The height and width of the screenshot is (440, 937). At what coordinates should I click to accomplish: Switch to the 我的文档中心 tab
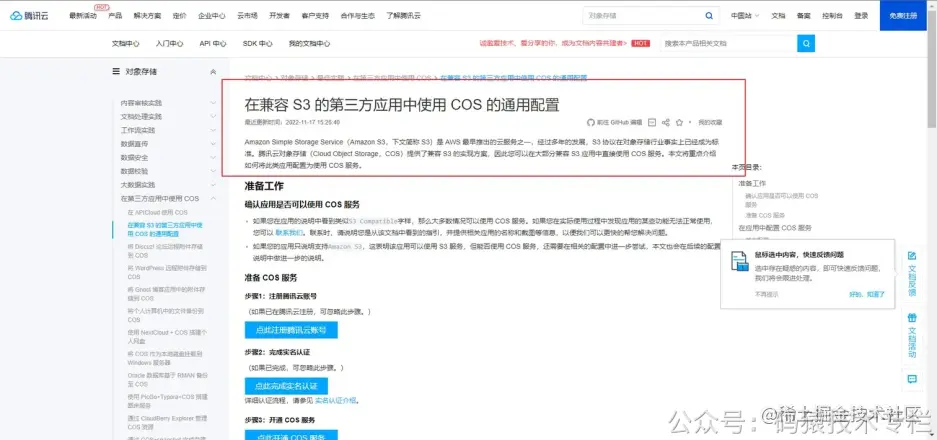pyautogui.click(x=310, y=44)
